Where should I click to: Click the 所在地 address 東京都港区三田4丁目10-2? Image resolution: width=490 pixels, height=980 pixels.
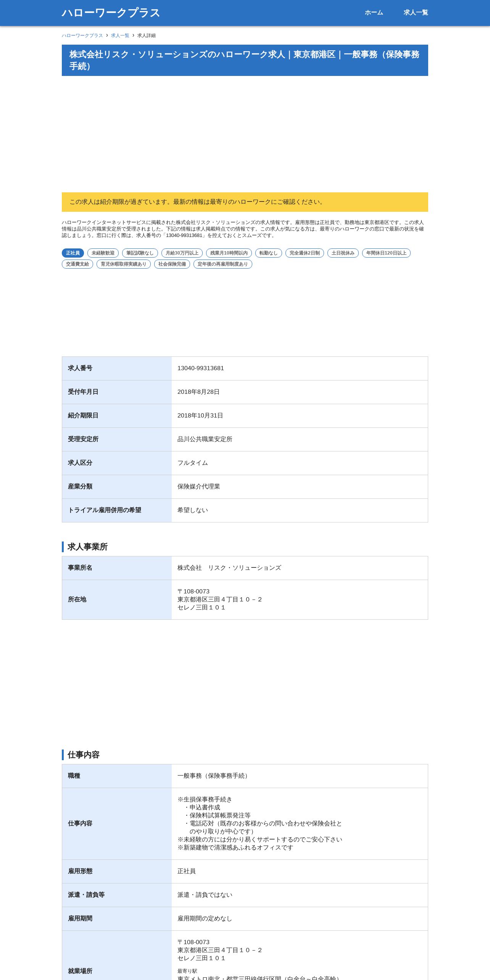click(220, 600)
